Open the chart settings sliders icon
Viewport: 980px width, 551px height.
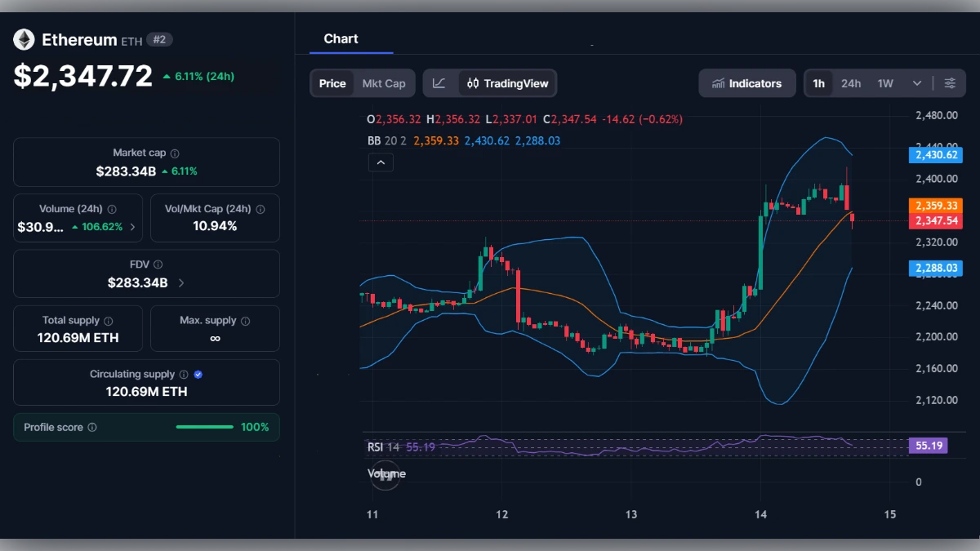point(950,82)
